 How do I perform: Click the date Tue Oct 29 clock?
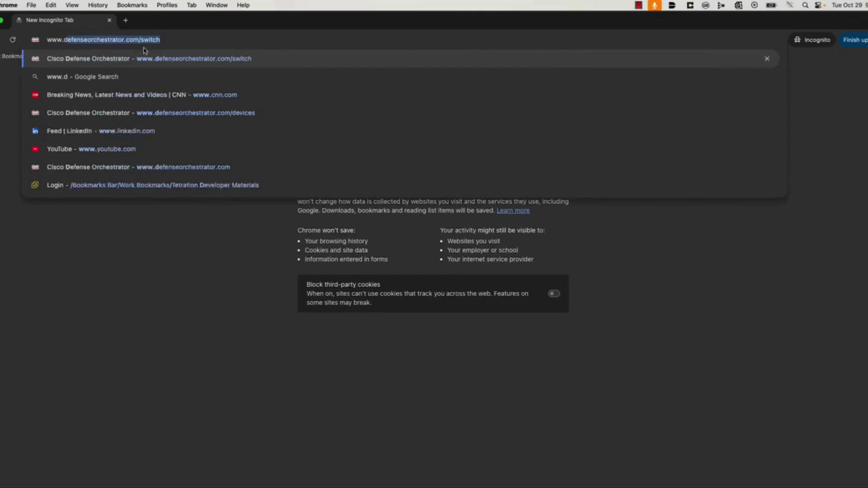849,5
